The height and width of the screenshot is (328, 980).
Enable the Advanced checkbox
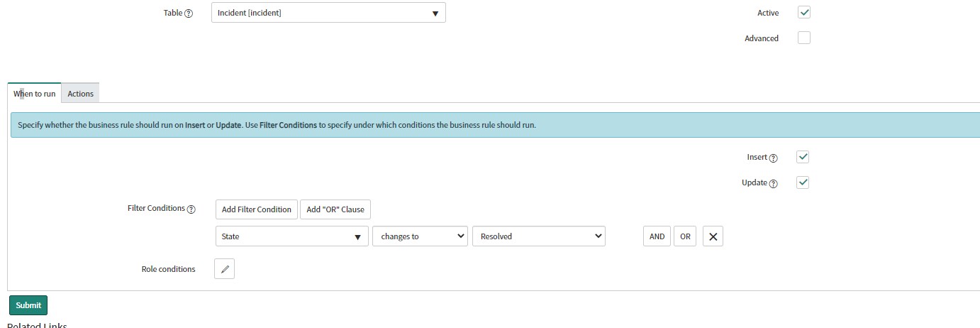click(804, 38)
